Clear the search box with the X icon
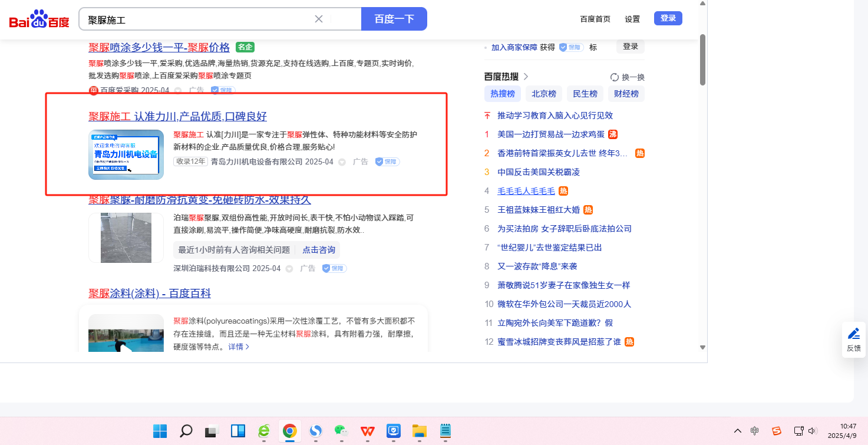This screenshot has height=445, width=868. pyautogui.click(x=319, y=19)
